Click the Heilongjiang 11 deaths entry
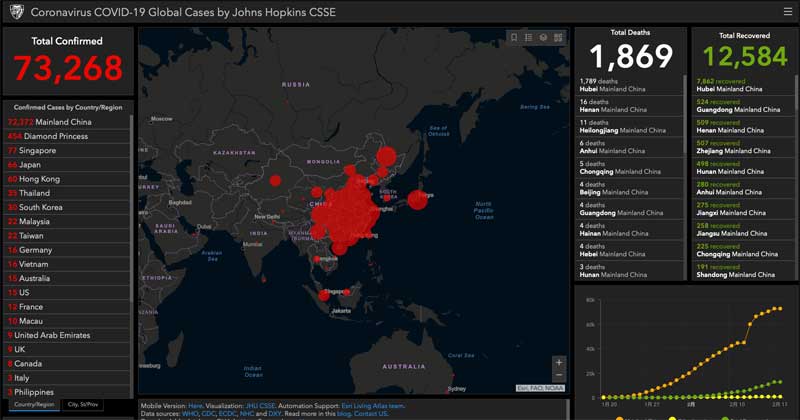The image size is (800, 420). tap(629, 127)
